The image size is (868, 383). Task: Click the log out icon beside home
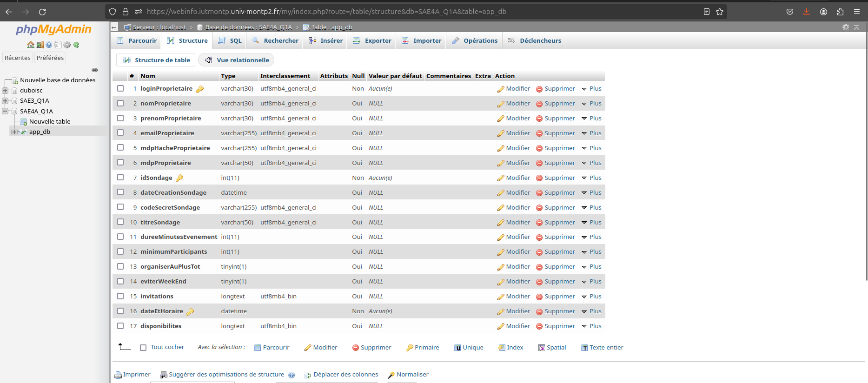pos(40,45)
